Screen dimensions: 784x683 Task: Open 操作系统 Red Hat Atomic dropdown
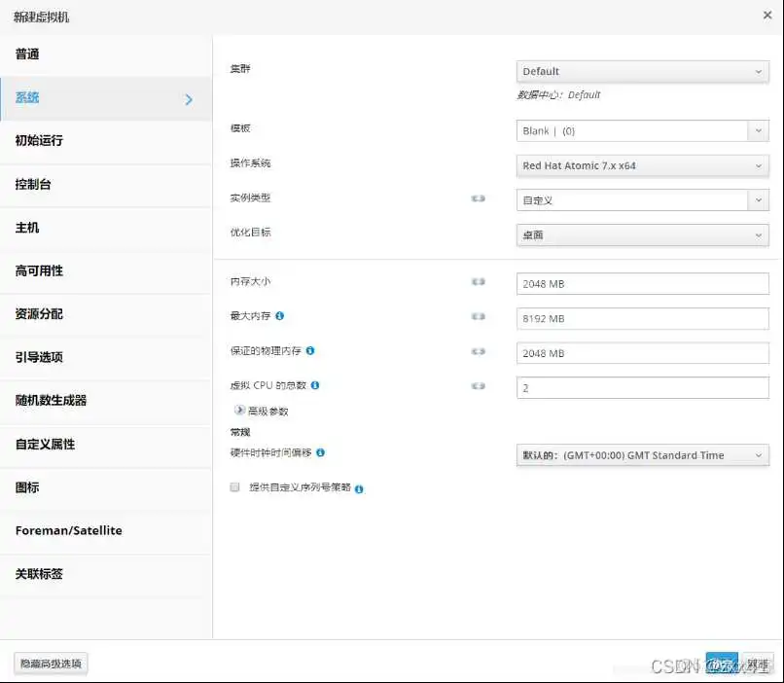[642, 165]
